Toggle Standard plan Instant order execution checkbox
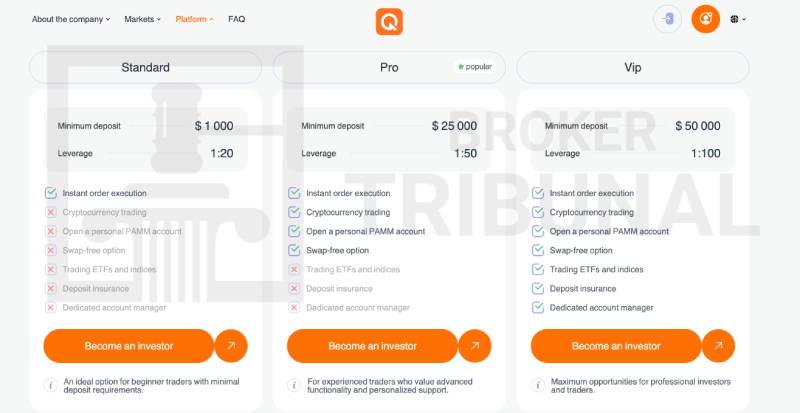Viewport: 800px width, 413px height. click(x=51, y=193)
